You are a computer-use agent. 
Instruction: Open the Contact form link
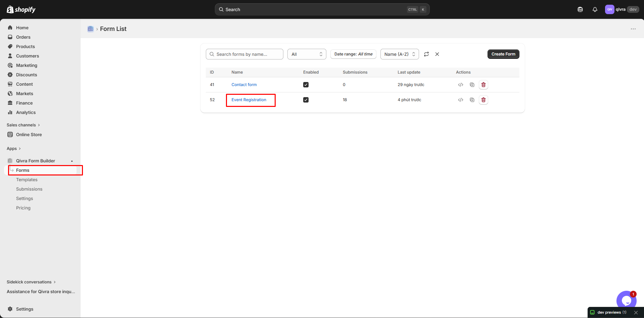click(244, 85)
